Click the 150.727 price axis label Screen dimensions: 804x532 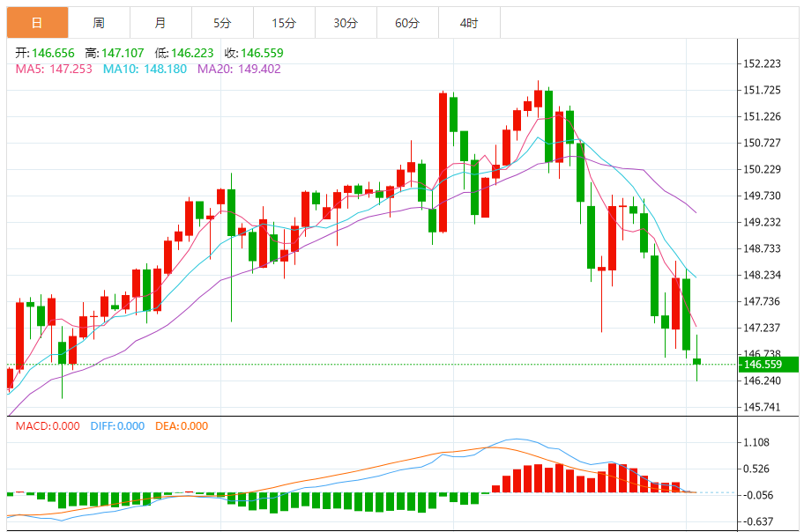coord(762,143)
